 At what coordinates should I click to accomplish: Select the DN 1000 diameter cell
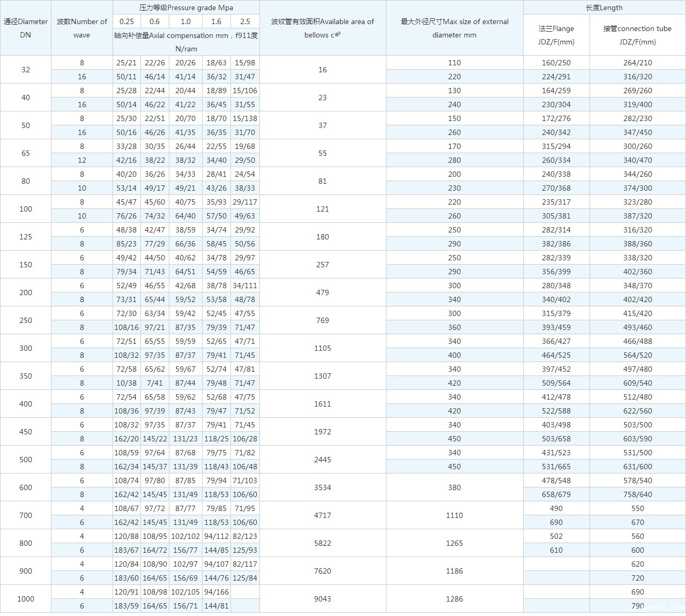[26, 599]
